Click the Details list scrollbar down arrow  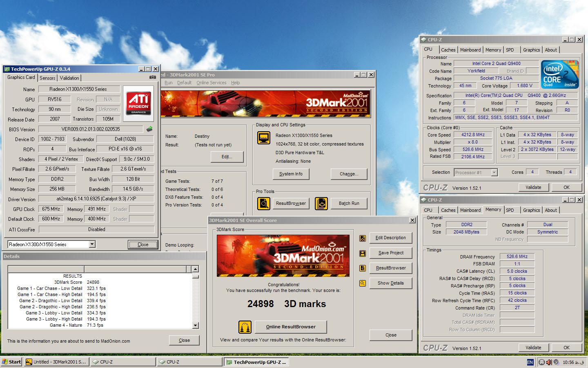pyautogui.click(x=195, y=325)
